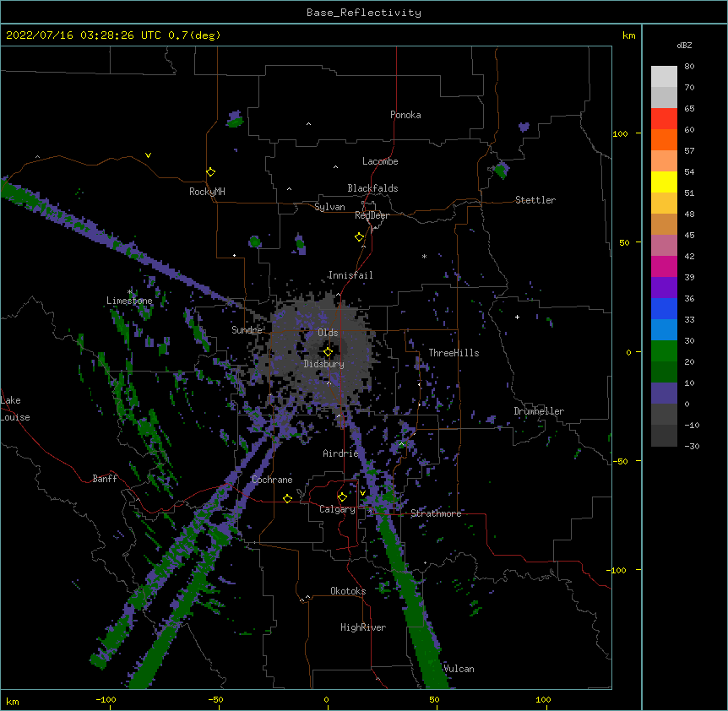Click the km label at the bottom-left corner

pos(13,701)
